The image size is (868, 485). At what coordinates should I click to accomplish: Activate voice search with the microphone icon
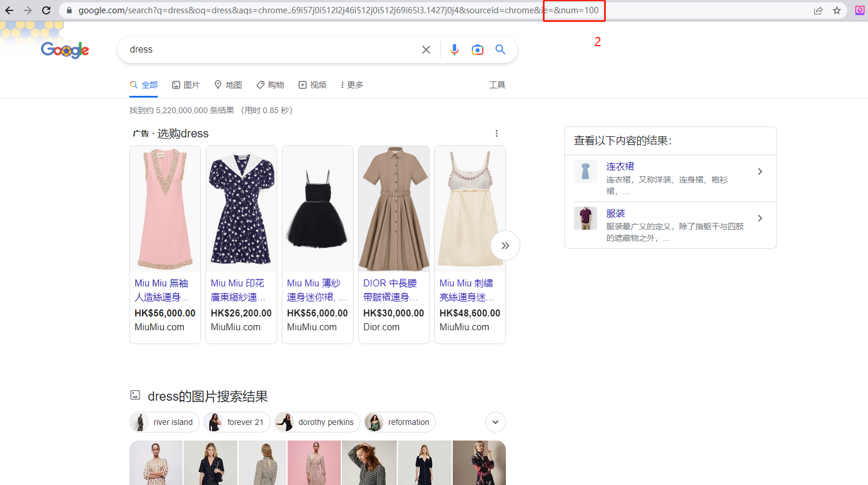pos(455,50)
